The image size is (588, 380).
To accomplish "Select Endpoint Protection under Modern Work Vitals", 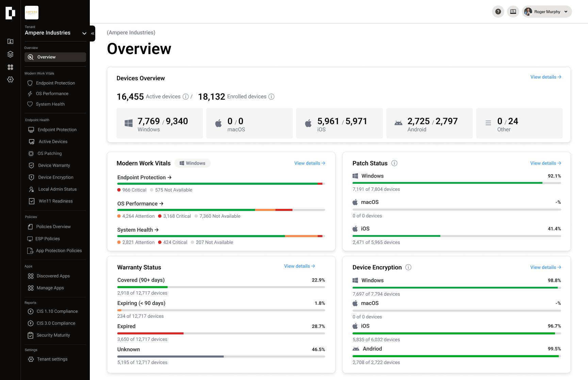I will pos(55,83).
